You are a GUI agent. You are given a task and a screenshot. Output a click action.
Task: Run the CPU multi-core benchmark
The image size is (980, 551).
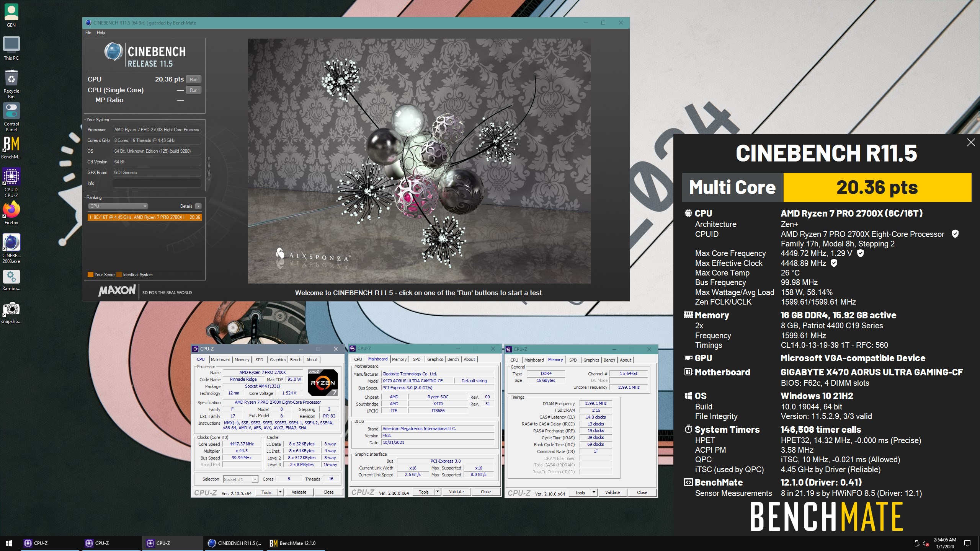[194, 79]
